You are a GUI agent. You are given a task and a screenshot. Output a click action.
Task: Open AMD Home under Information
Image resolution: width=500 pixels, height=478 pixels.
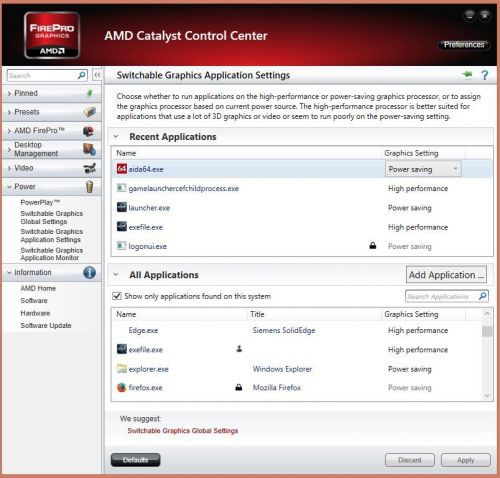click(38, 288)
